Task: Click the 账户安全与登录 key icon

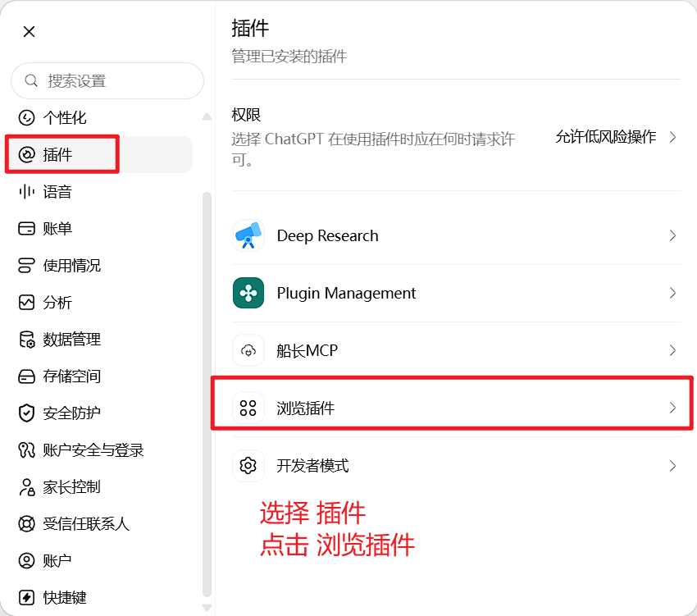Action: coord(27,450)
